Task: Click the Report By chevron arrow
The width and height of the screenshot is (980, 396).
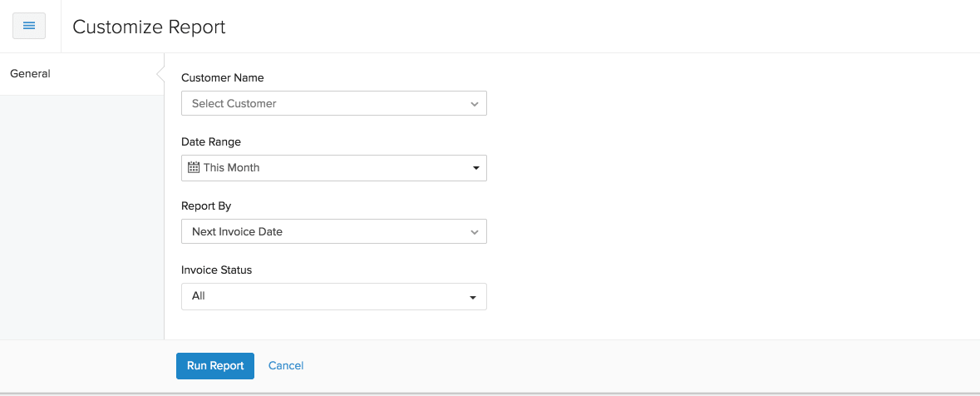Action: (x=475, y=232)
